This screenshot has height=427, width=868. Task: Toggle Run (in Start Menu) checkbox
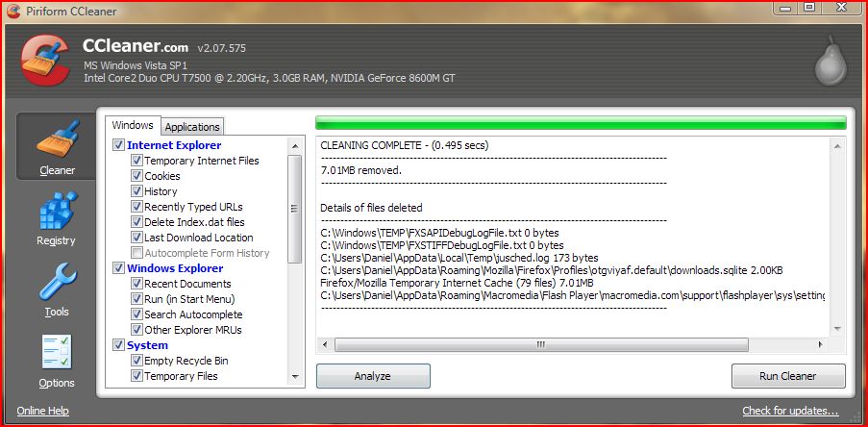pyautogui.click(x=136, y=299)
